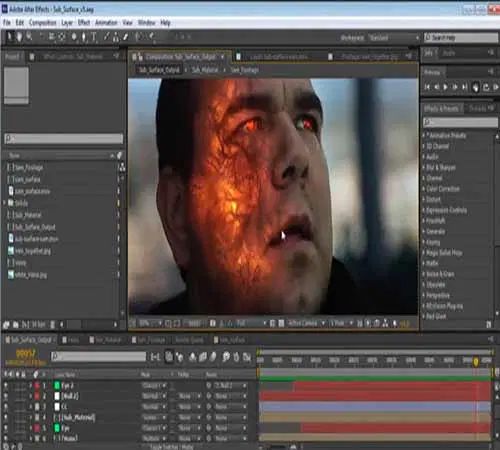The image size is (500, 450).
Task: Click new bin icon at Effects panel bottom
Action: click(489, 324)
